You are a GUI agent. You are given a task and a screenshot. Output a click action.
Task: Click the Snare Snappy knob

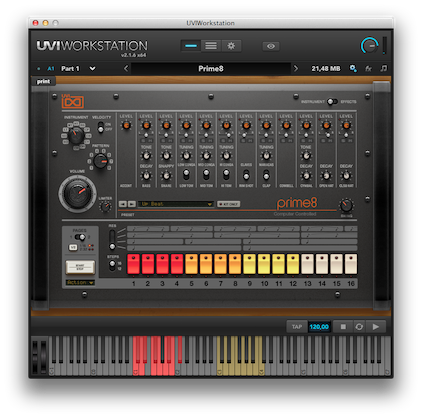[x=166, y=175]
